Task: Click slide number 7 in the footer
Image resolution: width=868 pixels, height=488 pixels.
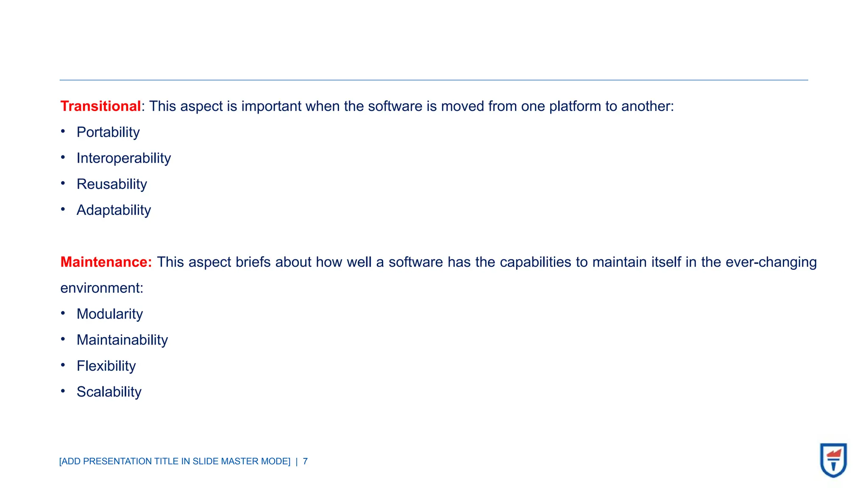Action: 305,461
